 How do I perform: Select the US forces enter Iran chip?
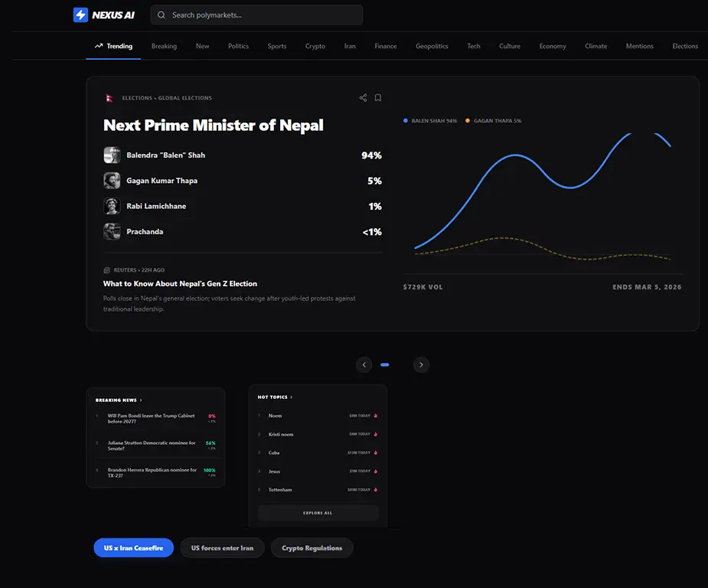(x=222, y=548)
